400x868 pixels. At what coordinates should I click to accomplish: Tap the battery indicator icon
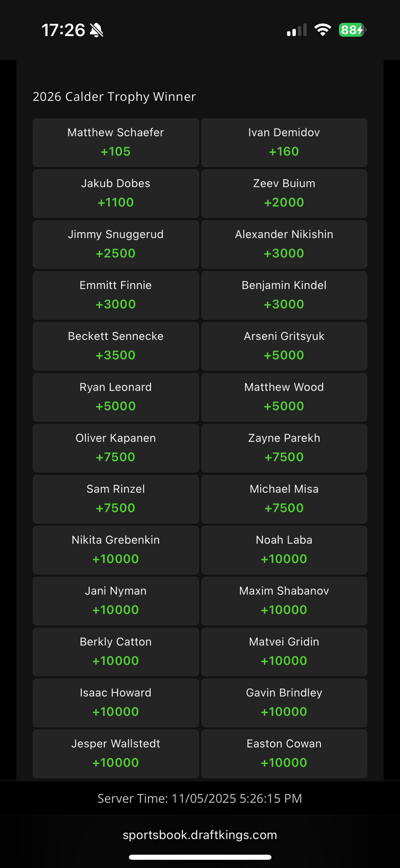tap(352, 30)
